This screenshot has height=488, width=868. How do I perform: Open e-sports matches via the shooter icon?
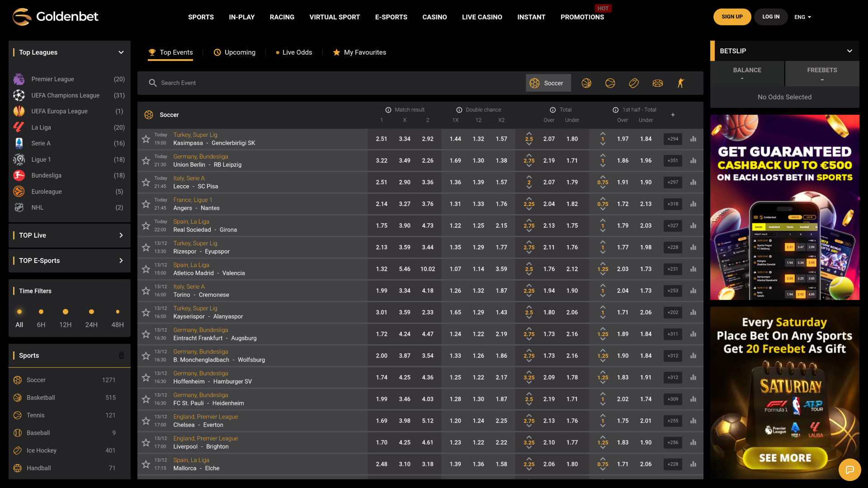point(680,83)
